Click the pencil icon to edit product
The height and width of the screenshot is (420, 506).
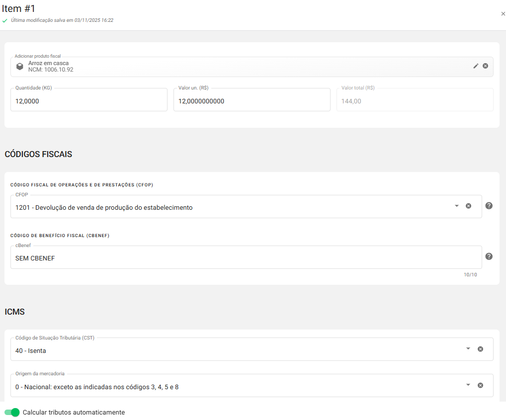[x=476, y=66]
